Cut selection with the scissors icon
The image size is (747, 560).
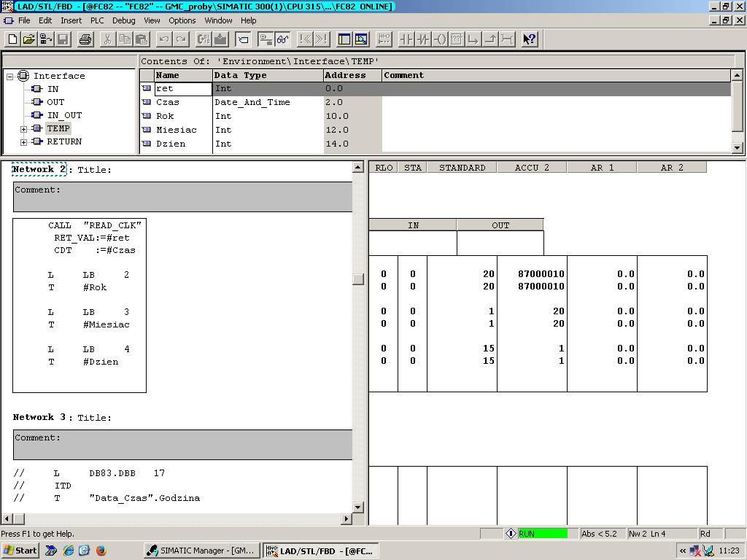[108, 39]
